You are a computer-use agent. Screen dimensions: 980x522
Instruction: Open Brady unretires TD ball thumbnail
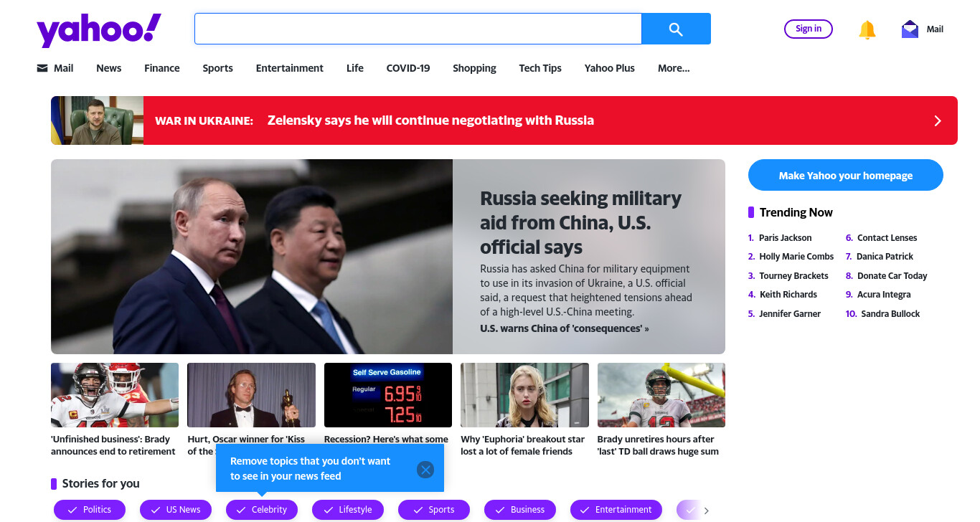[661, 395]
